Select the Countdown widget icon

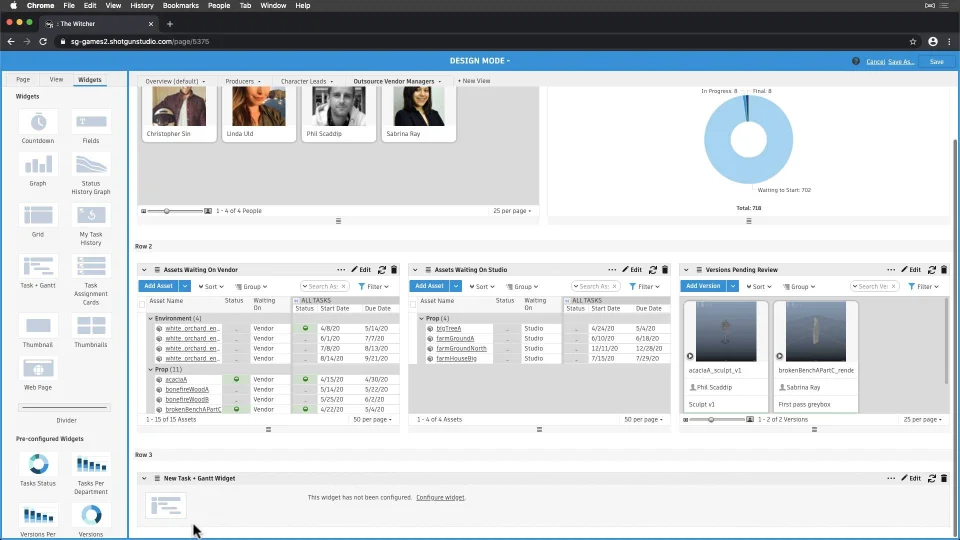[x=38, y=122]
